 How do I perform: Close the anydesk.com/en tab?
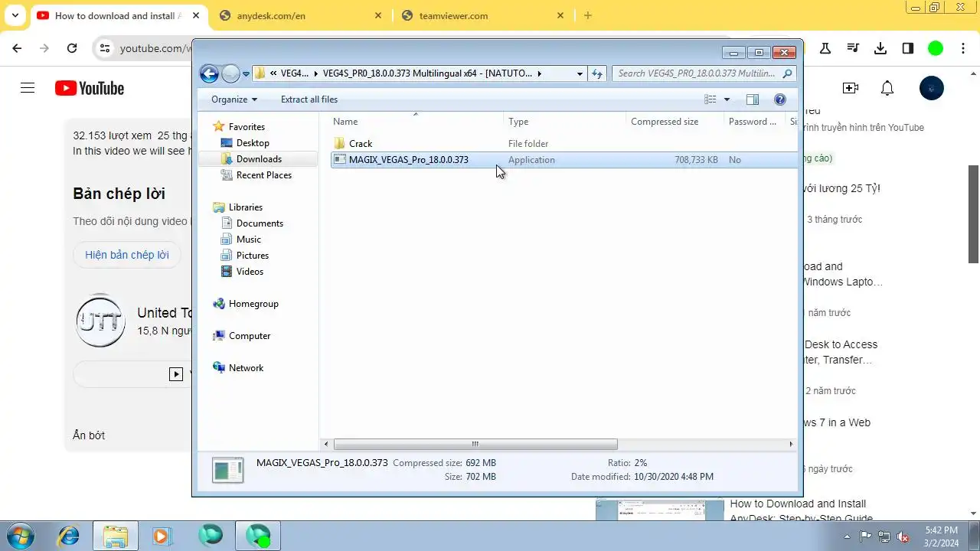click(x=377, y=15)
